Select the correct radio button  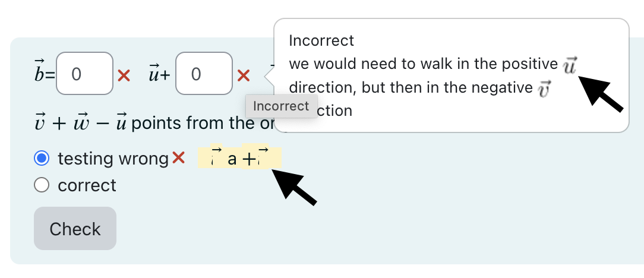pos(42,185)
